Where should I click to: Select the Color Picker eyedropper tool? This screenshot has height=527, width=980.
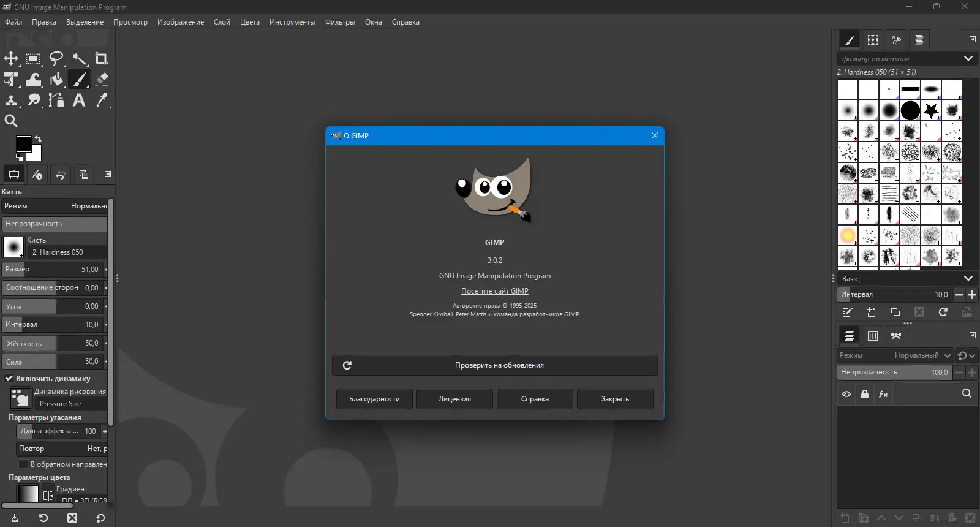[x=102, y=100]
